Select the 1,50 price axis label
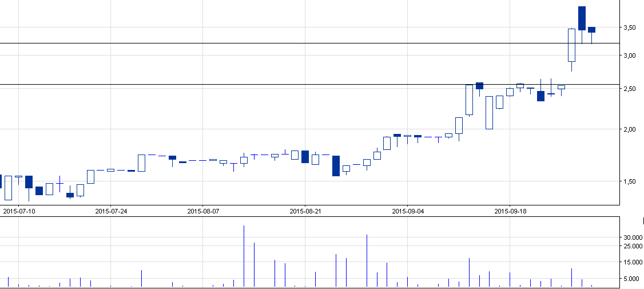 [x=631, y=181]
